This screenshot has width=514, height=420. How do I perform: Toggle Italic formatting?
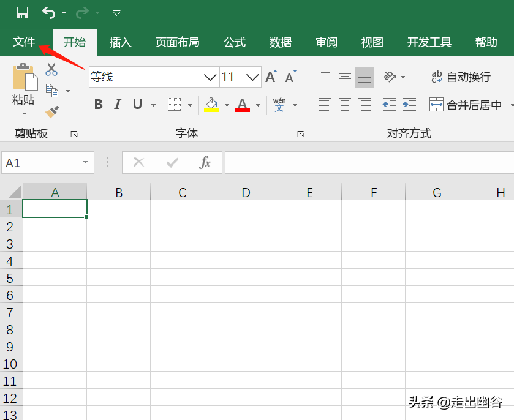click(118, 105)
